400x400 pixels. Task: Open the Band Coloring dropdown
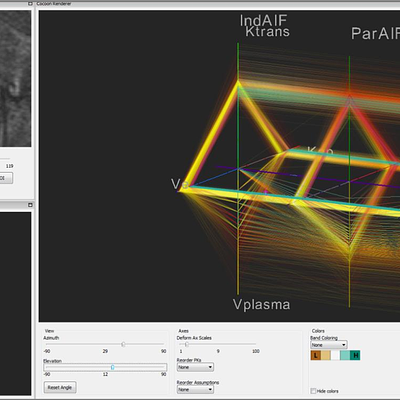tap(329, 345)
